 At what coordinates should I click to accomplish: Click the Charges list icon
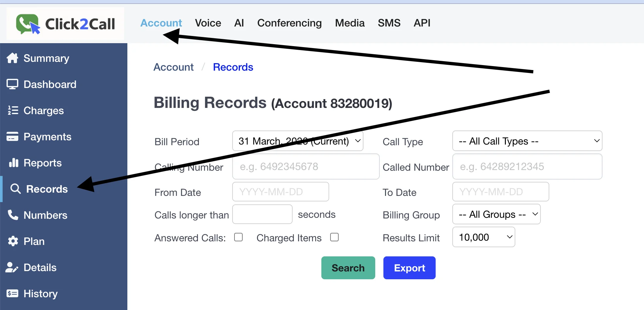click(12, 110)
